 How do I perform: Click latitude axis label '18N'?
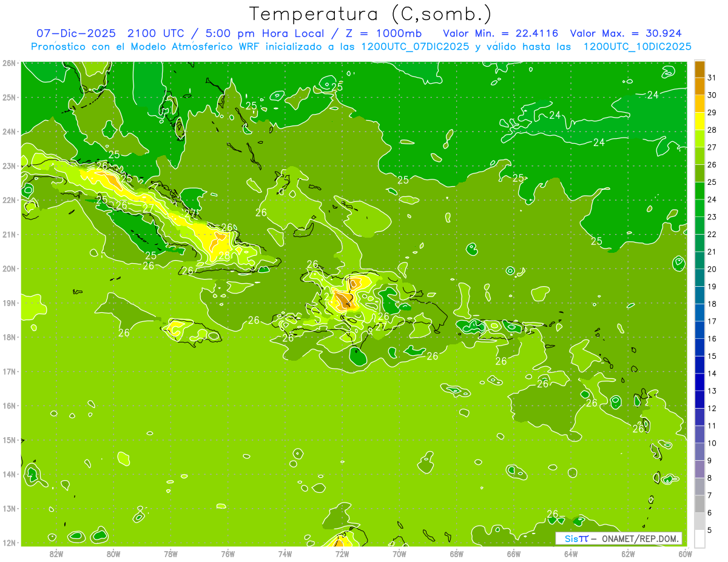[x=9, y=337]
